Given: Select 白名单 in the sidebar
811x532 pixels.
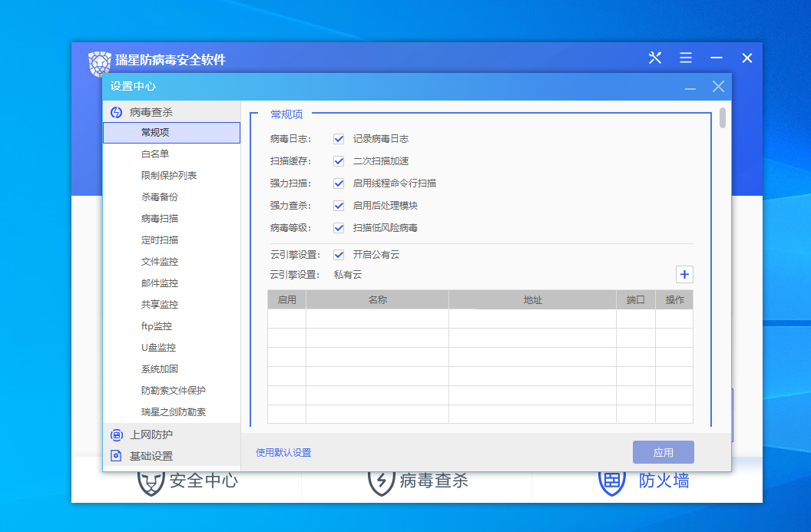Looking at the screenshot, I should point(172,154).
